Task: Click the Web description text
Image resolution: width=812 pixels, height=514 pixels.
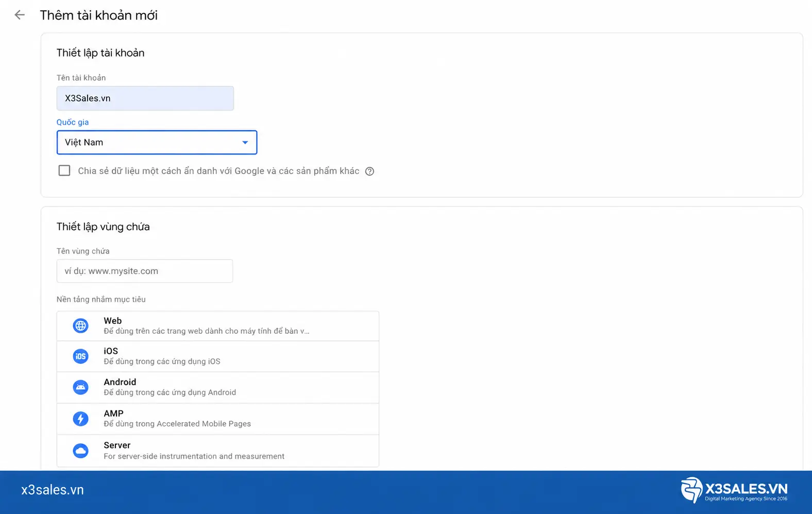Action: point(207,331)
